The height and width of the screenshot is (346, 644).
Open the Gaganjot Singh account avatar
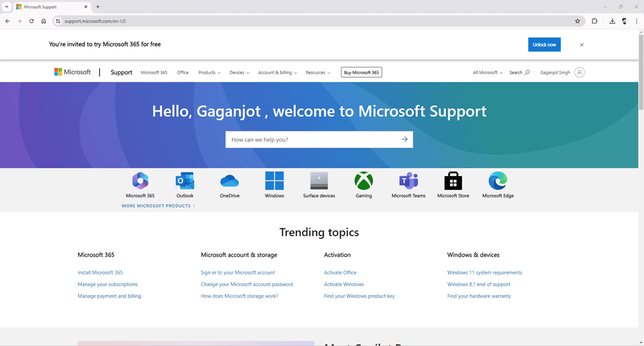pyautogui.click(x=579, y=72)
